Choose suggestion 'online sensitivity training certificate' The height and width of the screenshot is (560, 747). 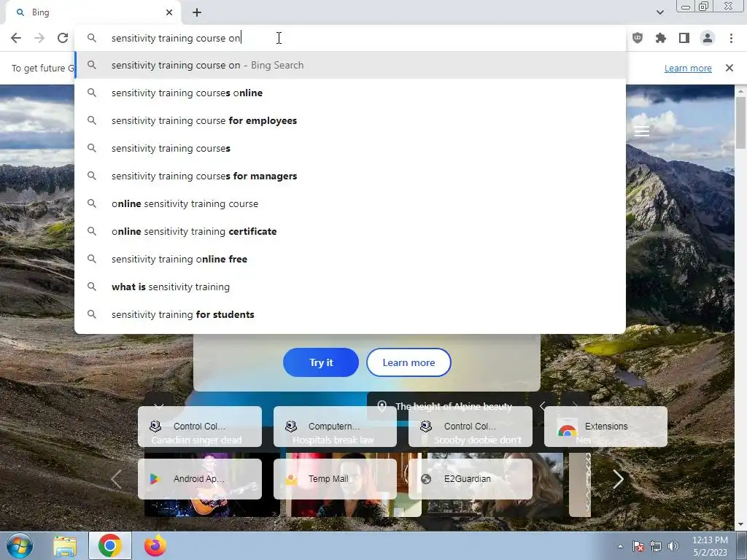(x=350, y=231)
